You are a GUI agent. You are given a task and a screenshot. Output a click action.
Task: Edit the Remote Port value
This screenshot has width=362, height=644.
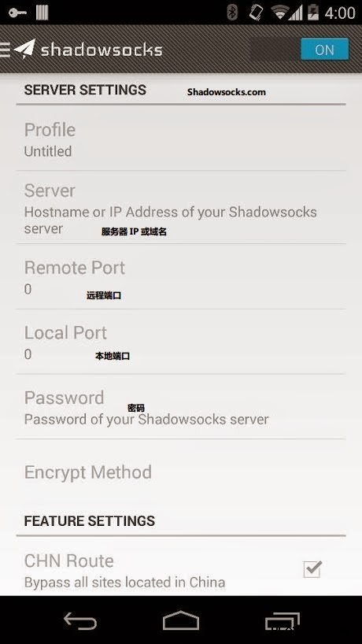pos(181,277)
